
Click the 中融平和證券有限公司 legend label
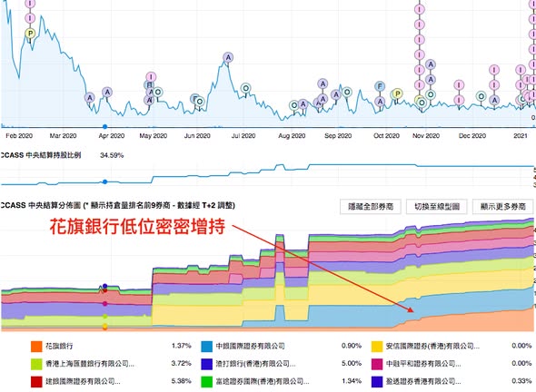[423, 364]
